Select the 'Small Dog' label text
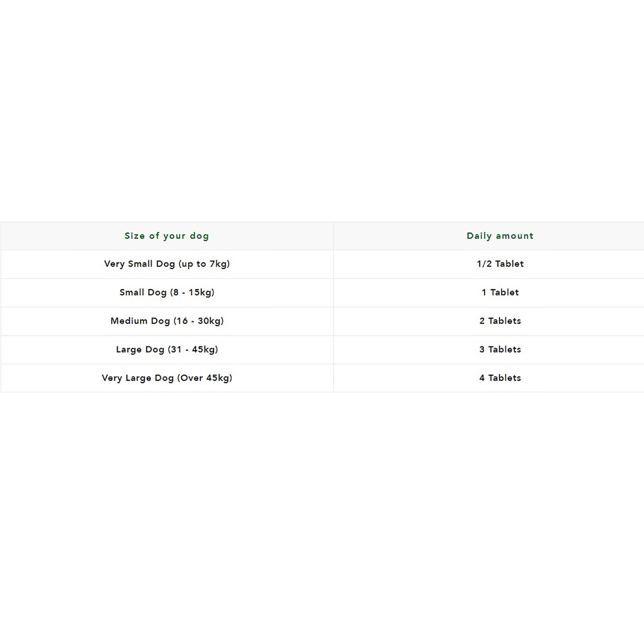644x644 pixels. click(x=143, y=293)
